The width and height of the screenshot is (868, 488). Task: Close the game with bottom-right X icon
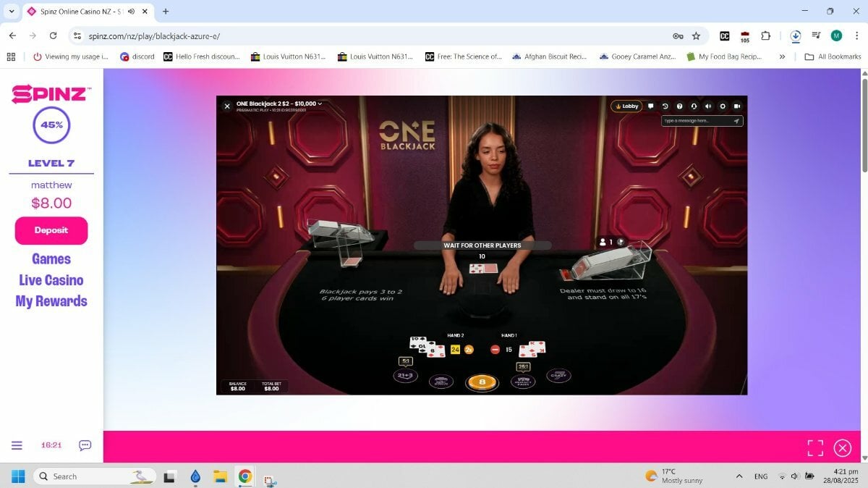click(x=843, y=448)
